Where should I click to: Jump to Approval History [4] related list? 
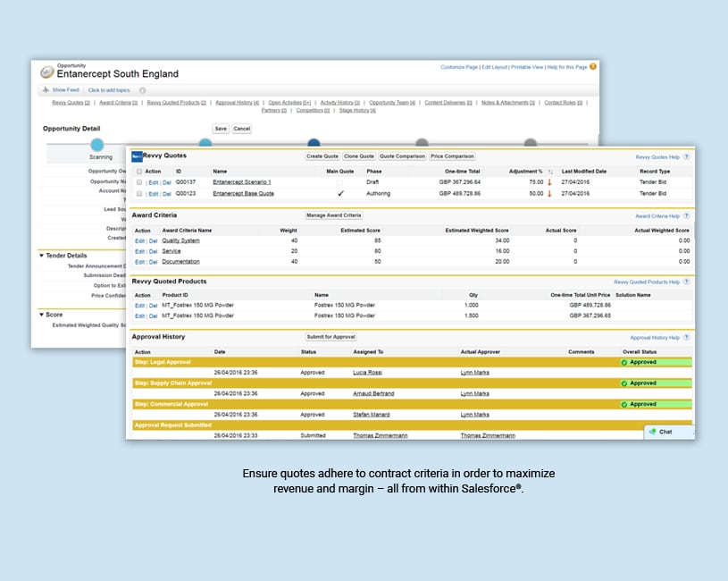coord(238,103)
